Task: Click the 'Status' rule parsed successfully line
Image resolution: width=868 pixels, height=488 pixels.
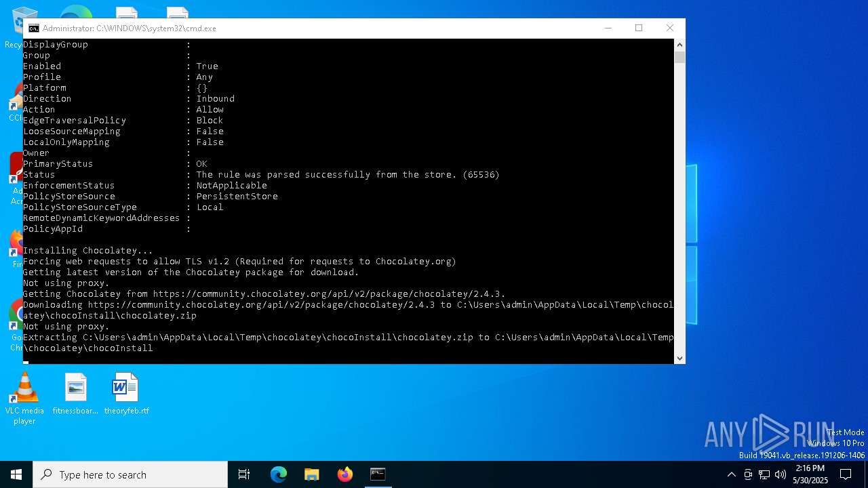Action: 261,175
